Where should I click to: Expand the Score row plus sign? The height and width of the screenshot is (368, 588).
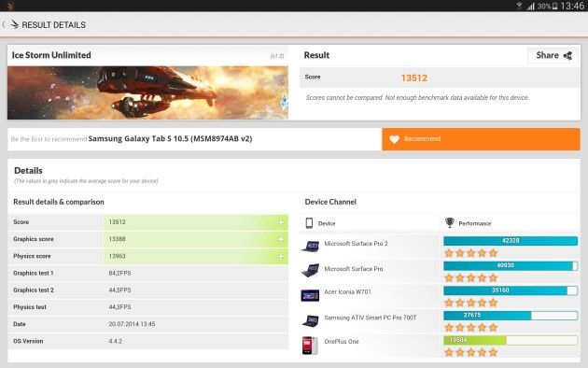pos(281,222)
